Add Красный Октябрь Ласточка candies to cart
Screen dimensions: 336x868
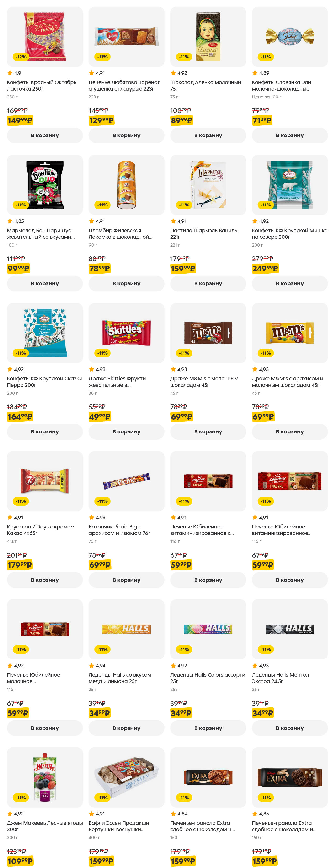[x=45, y=135]
